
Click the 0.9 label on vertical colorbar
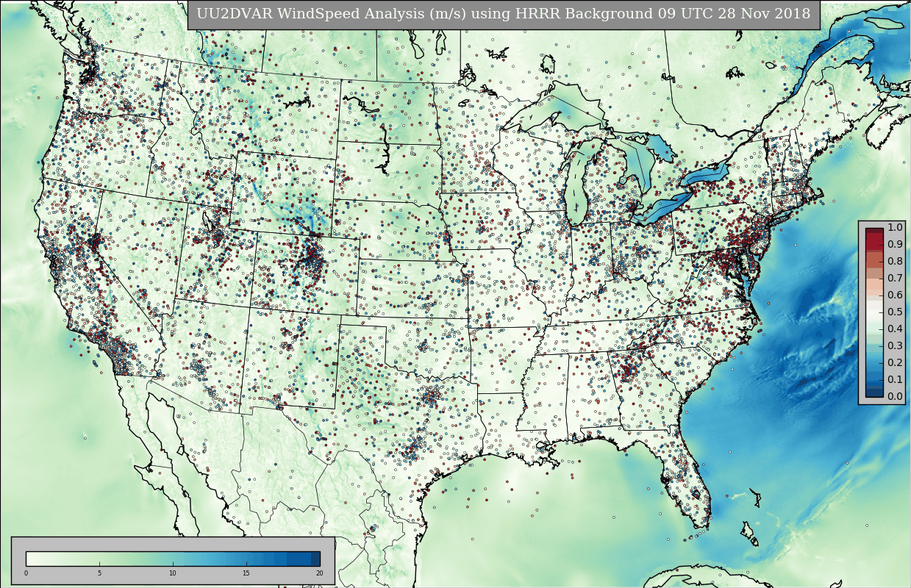click(x=895, y=244)
